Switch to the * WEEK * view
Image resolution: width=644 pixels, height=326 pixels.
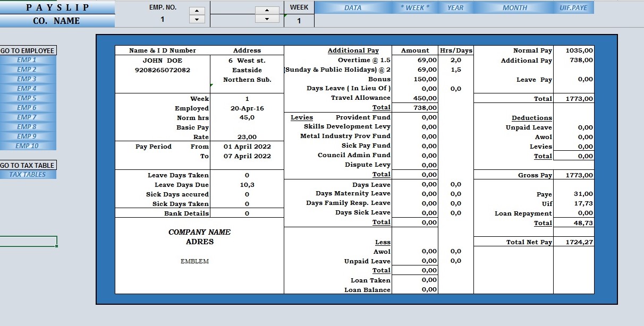[414, 7]
